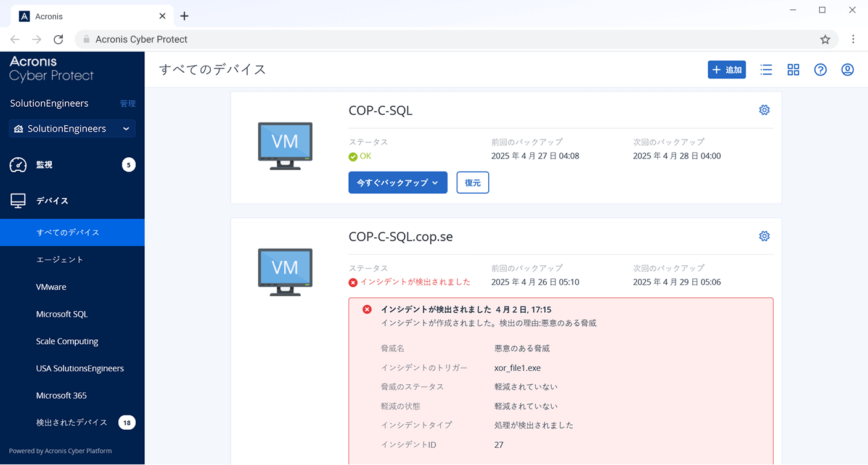Open the SolutionEngineers tenant dropdown

click(x=72, y=129)
